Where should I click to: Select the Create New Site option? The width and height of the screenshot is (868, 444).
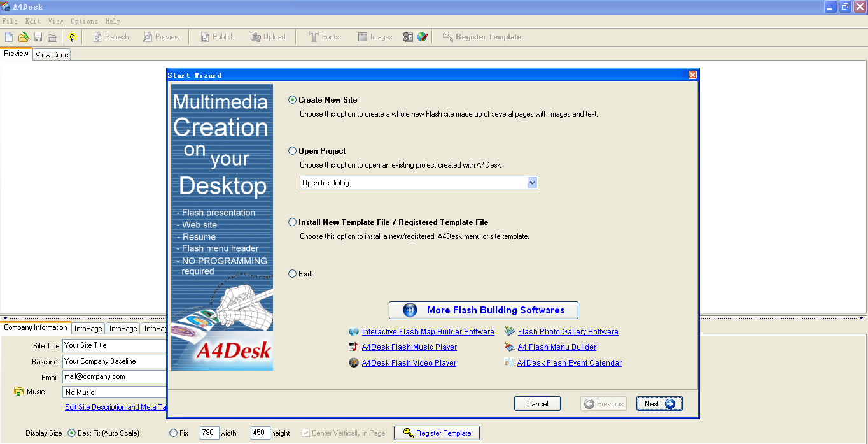tap(293, 100)
